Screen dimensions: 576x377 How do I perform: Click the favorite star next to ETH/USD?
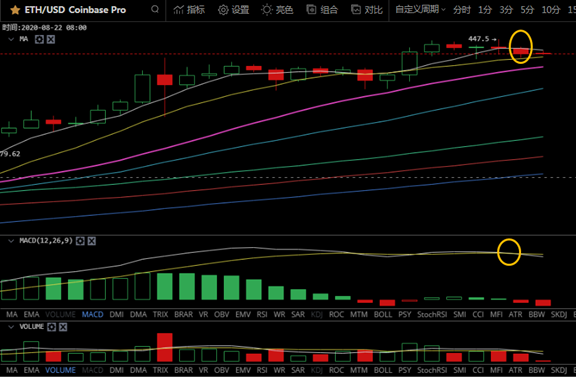(15, 10)
